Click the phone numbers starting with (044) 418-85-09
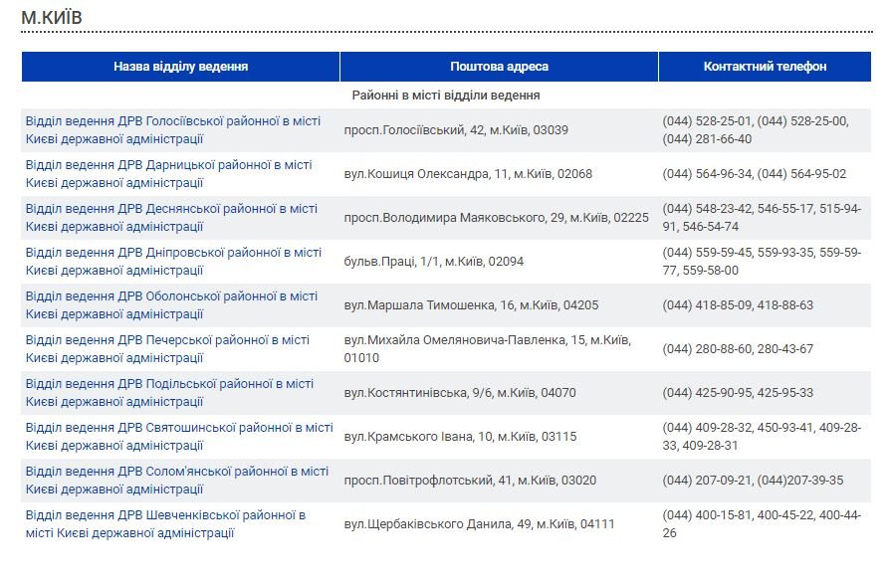Image resolution: width=888 pixels, height=588 pixels. click(x=738, y=305)
